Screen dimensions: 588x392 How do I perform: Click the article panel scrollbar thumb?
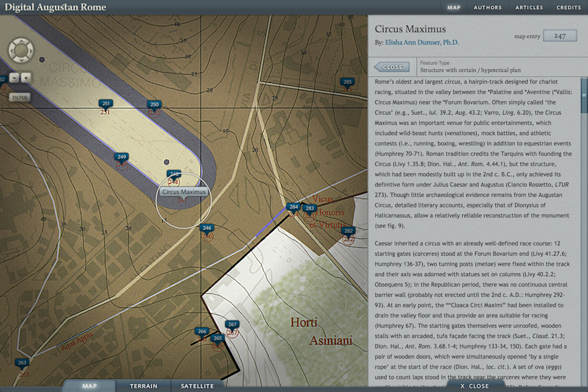pos(584,95)
